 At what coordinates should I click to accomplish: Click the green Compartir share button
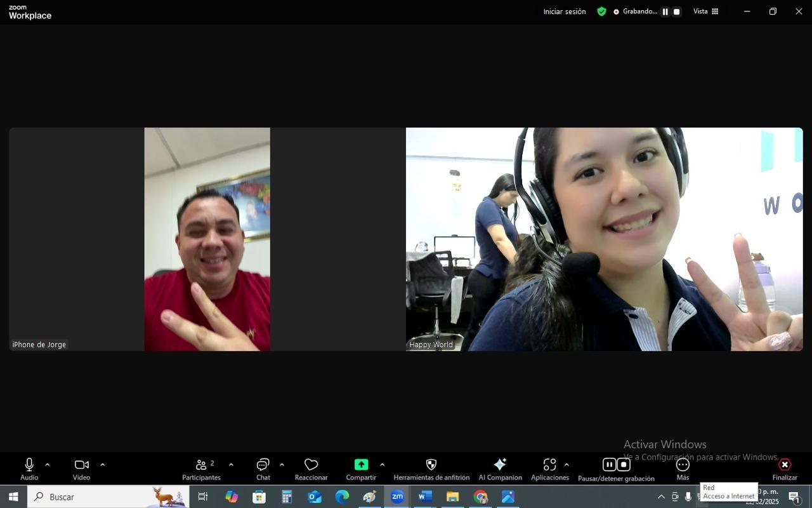tap(361, 469)
